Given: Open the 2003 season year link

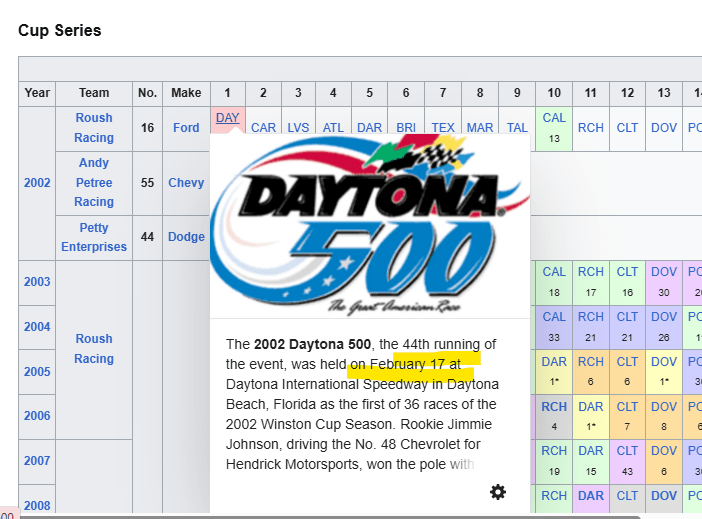Looking at the screenshot, I should click(x=37, y=282).
